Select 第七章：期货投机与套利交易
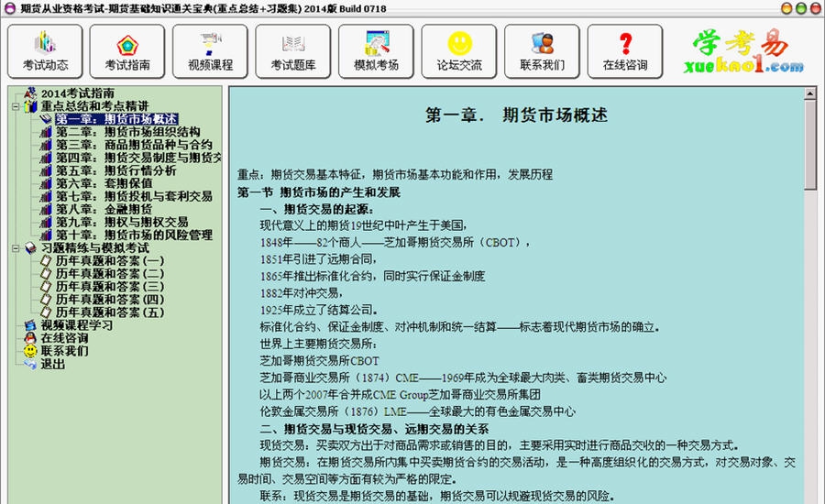 click(x=134, y=196)
